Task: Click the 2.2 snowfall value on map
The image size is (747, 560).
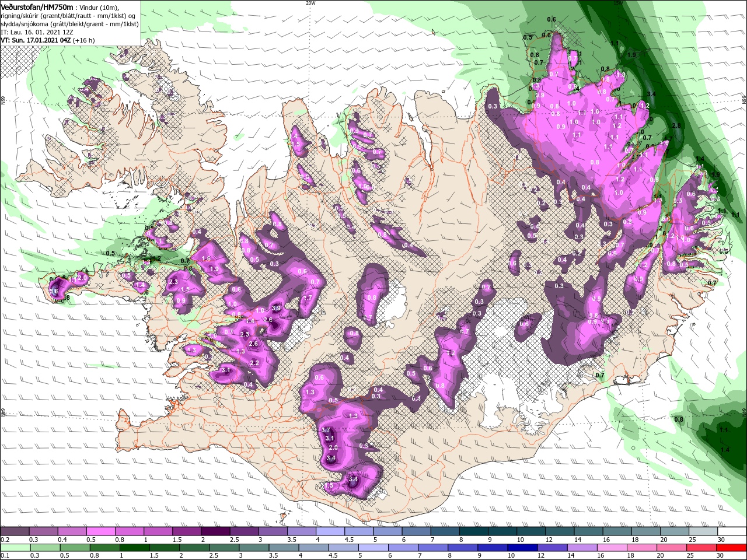Action: point(254,363)
